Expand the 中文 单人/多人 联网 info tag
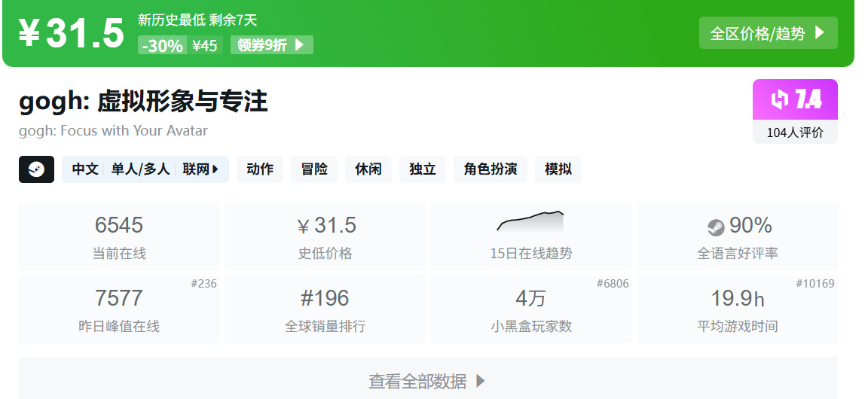Viewport: 868px width, 399px height. [x=145, y=169]
